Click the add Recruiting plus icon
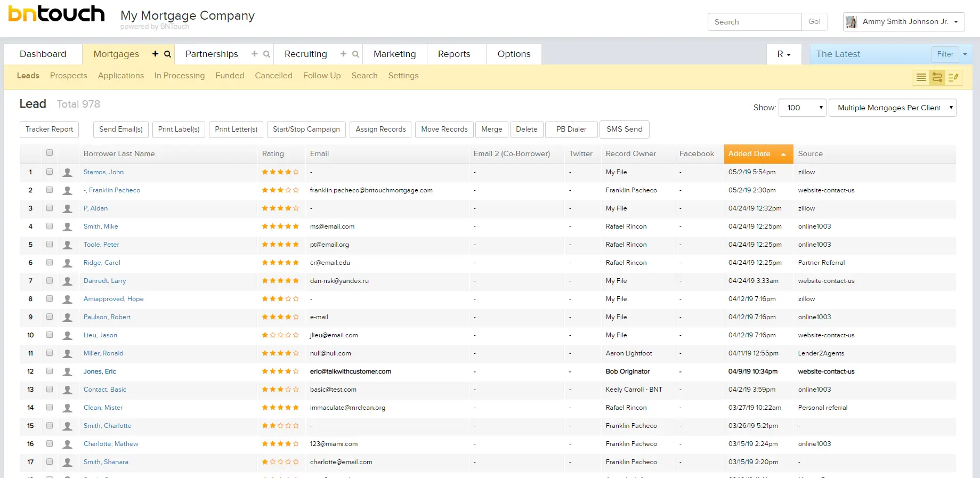The image size is (980, 478). [343, 54]
